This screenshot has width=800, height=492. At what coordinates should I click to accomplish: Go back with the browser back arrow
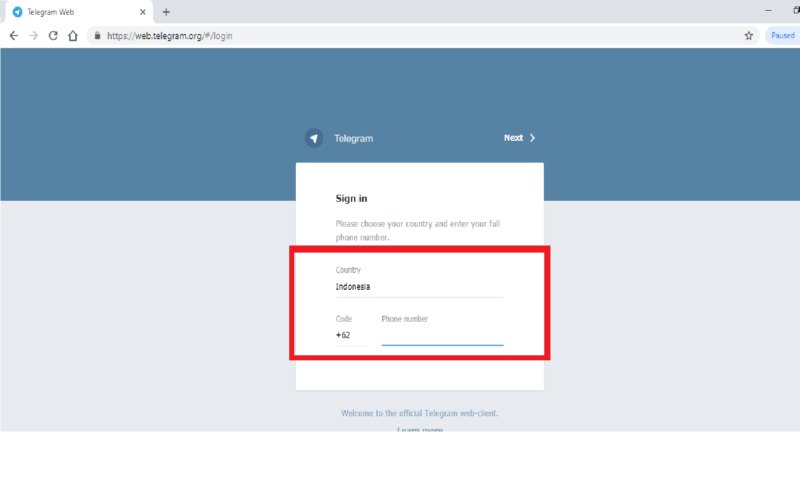[14, 36]
